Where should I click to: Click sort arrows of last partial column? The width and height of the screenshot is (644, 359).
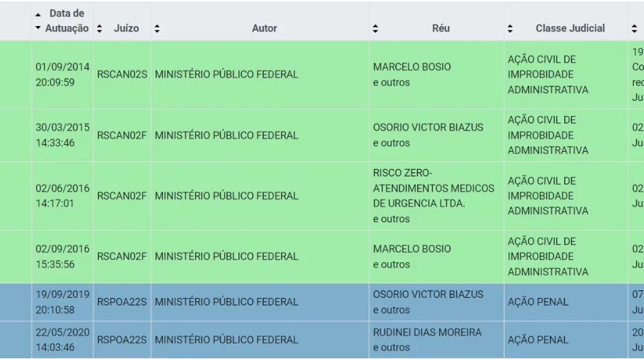pyautogui.click(x=634, y=28)
